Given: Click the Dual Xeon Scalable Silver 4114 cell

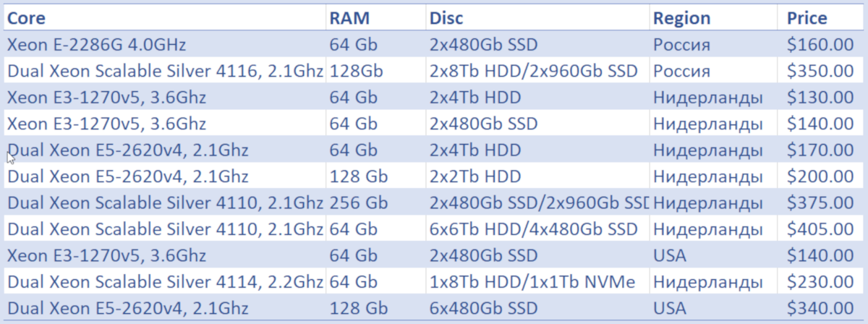Looking at the screenshot, I should pyautogui.click(x=164, y=281).
